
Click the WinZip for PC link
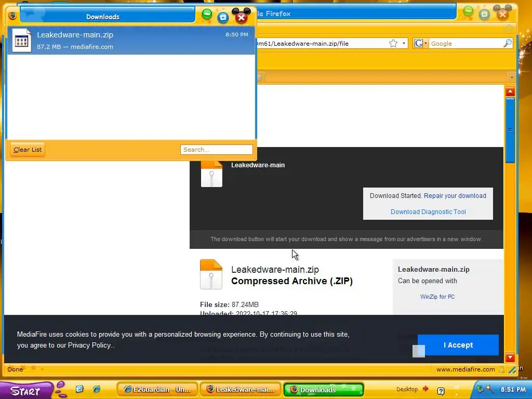tap(437, 297)
